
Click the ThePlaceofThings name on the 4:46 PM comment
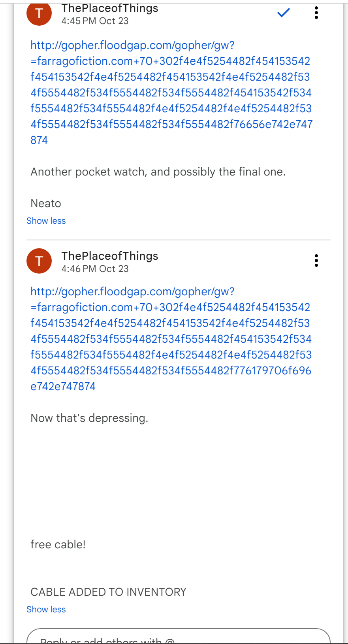(110, 256)
